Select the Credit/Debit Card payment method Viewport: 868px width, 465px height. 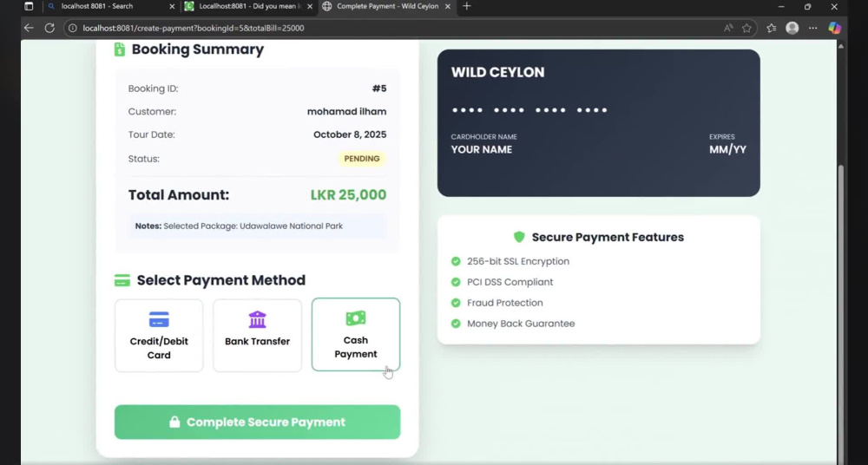(159, 336)
